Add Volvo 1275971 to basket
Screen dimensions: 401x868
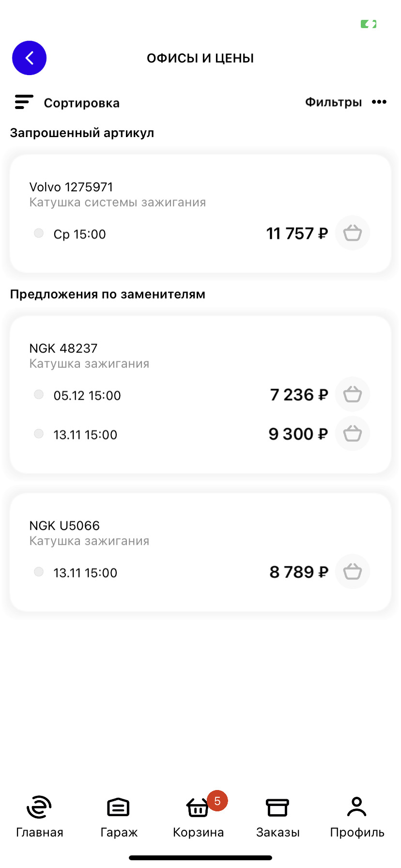coord(353,233)
